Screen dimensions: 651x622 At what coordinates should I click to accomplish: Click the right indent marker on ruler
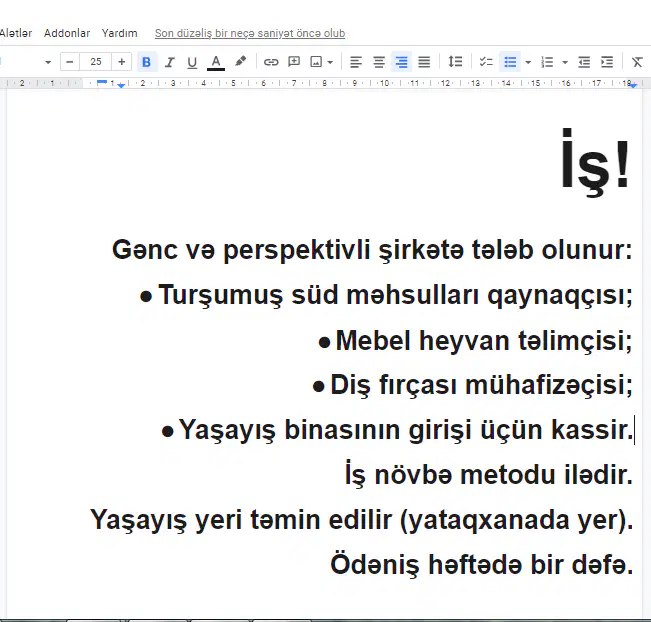pyautogui.click(x=634, y=85)
